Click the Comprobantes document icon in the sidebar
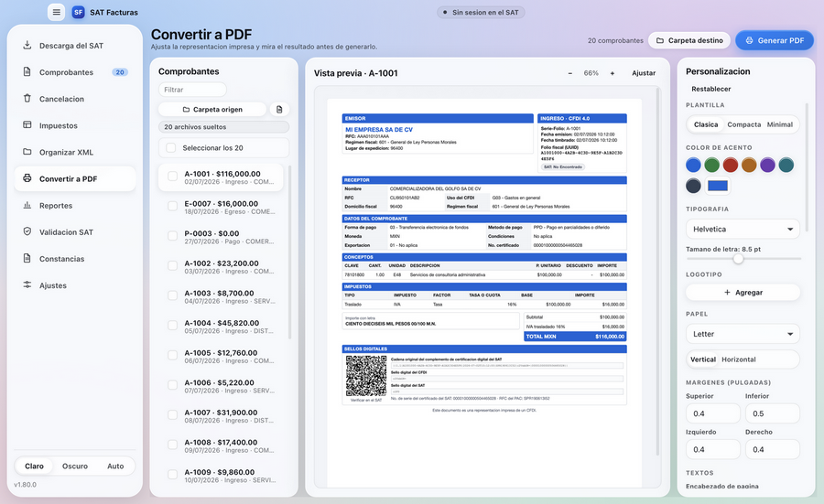The width and height of the screenshot is (824, 504). coord(27,71)
